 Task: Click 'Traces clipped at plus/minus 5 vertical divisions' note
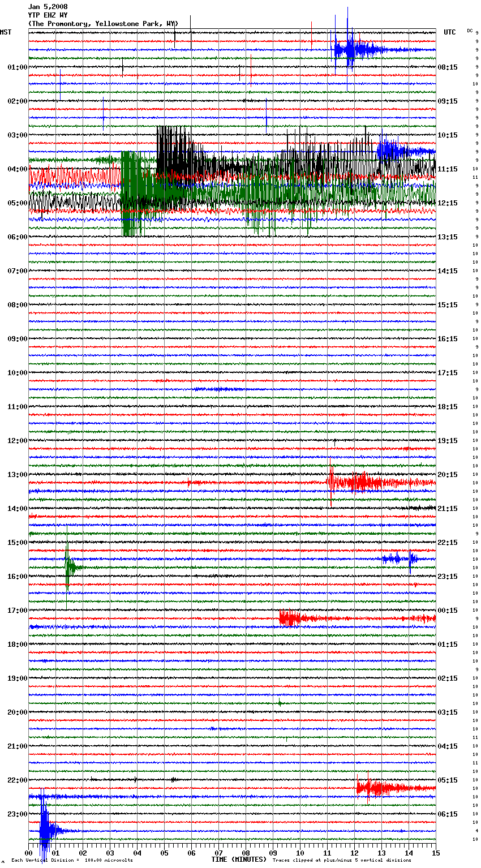pos(342,860)
